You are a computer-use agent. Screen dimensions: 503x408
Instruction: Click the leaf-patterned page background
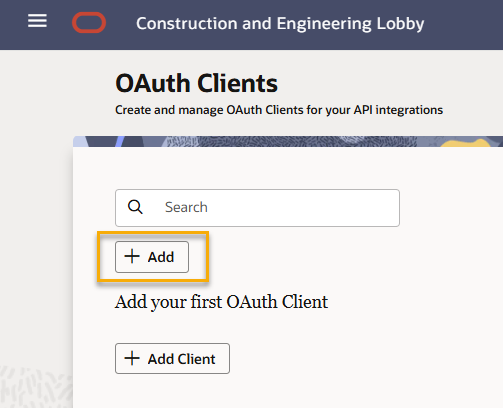coord(35,387)
